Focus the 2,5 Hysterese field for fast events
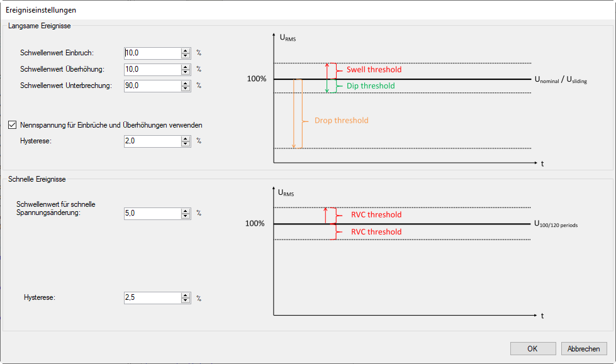616x364 pixels. pyautogui.click(x=153, y=298)
